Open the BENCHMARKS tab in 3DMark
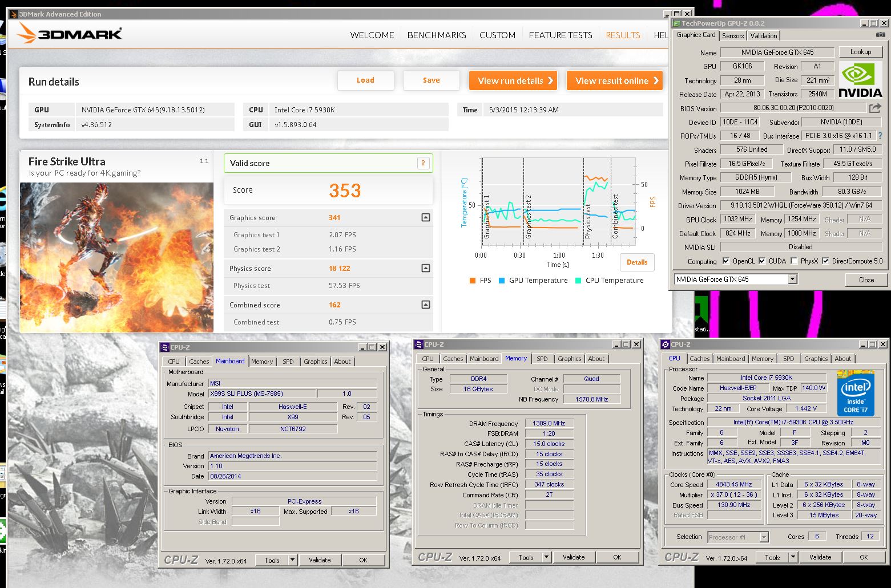 [437, 35]
